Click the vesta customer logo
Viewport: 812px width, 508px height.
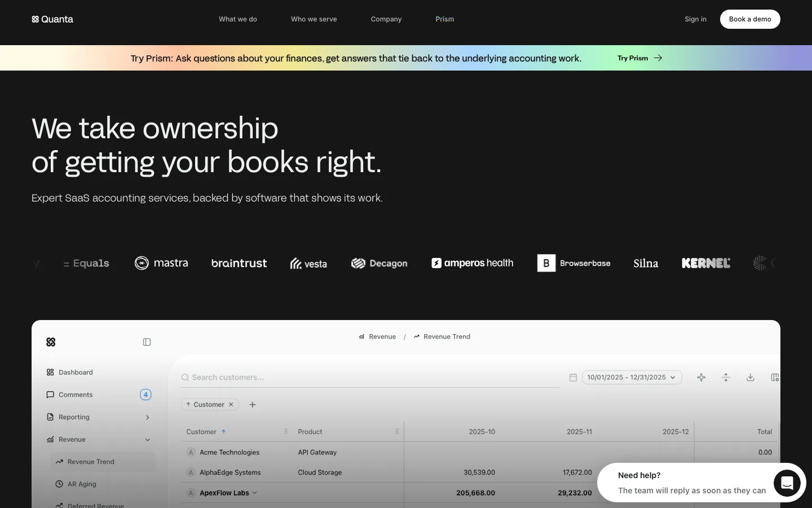pyautogui.click(x=308, y=264)
